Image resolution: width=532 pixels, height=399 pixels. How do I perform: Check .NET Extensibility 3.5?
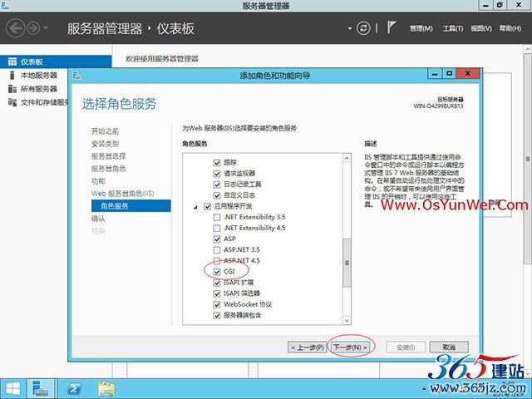217,217
